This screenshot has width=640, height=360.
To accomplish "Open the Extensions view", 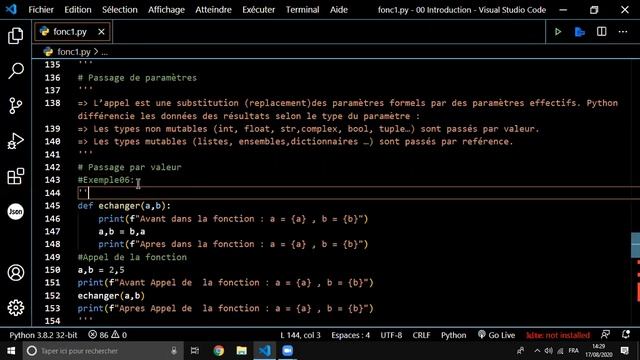I will 16,176.
